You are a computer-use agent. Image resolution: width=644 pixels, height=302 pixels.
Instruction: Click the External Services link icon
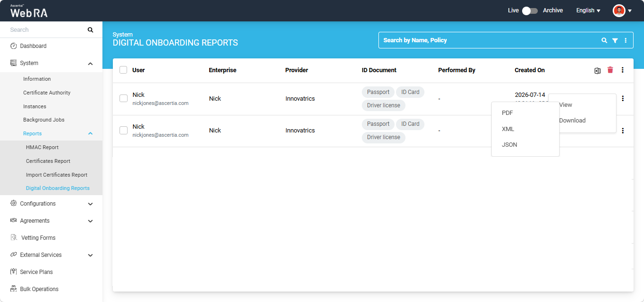pos(13,255)
